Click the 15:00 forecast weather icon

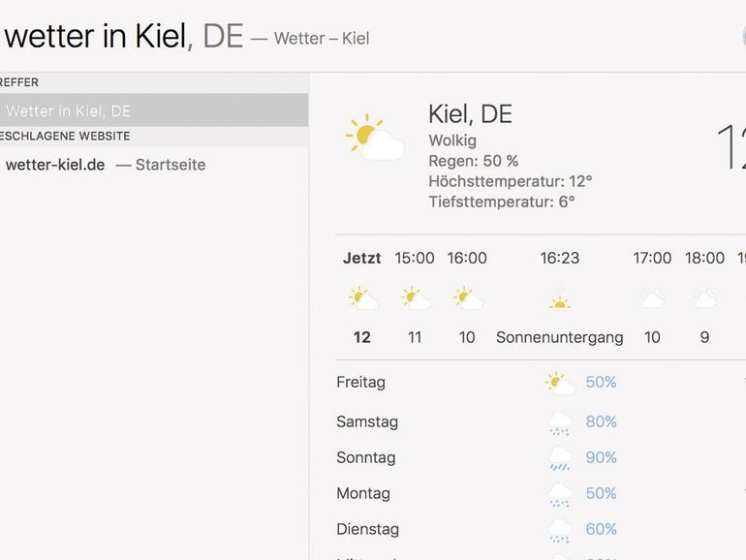(x=415, y=298)
